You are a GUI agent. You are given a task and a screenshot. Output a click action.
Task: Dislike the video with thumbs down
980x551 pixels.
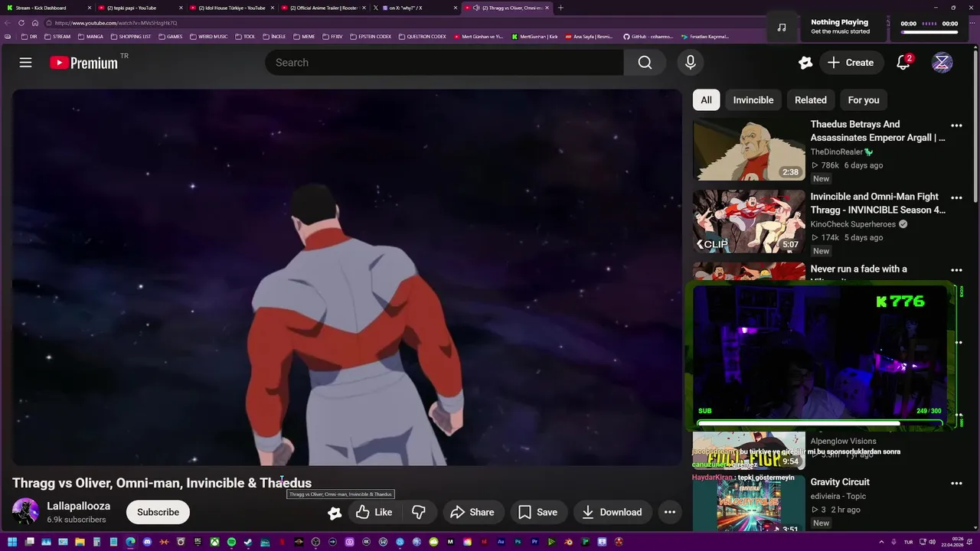(419, 512)
